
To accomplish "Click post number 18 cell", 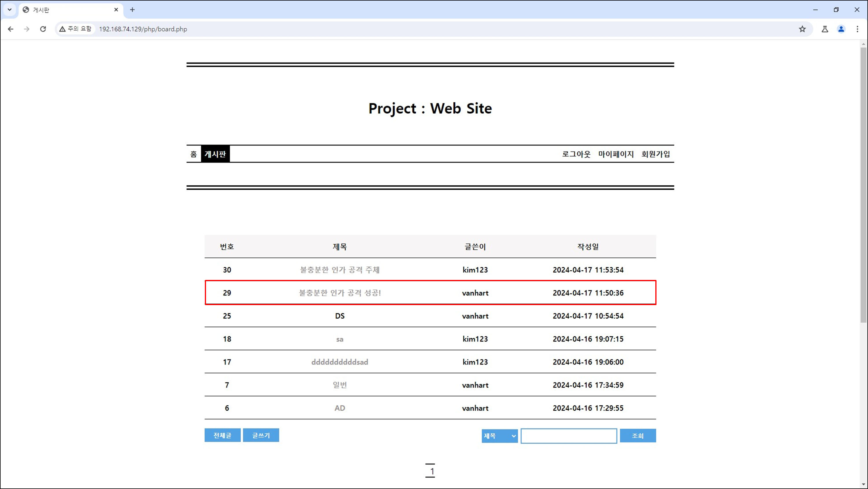I will click(227, 339).
